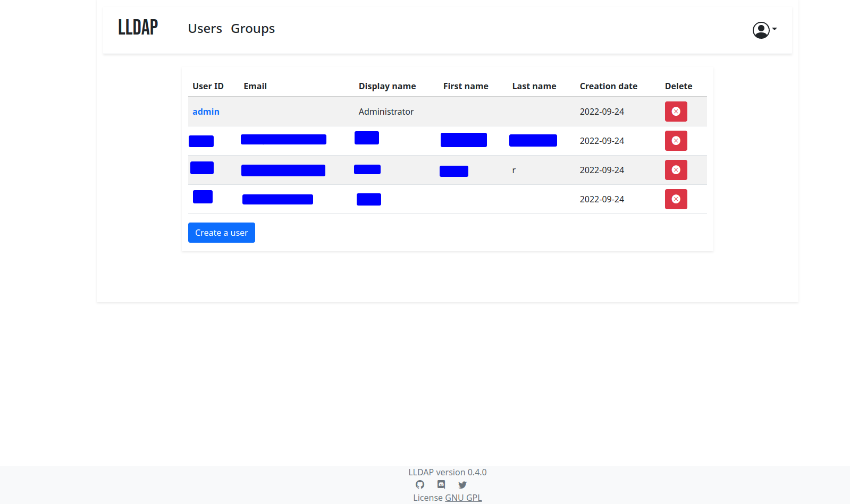Open the Twitter bird icon in footer
The image size is (850, 504).
[x=462, y=484]
